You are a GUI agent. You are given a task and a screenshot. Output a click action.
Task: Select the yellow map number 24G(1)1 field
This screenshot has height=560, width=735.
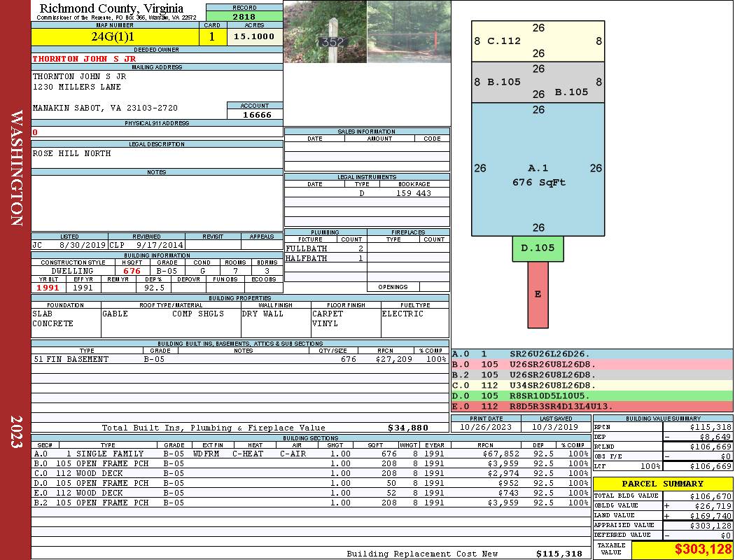(x=115, y=37)
